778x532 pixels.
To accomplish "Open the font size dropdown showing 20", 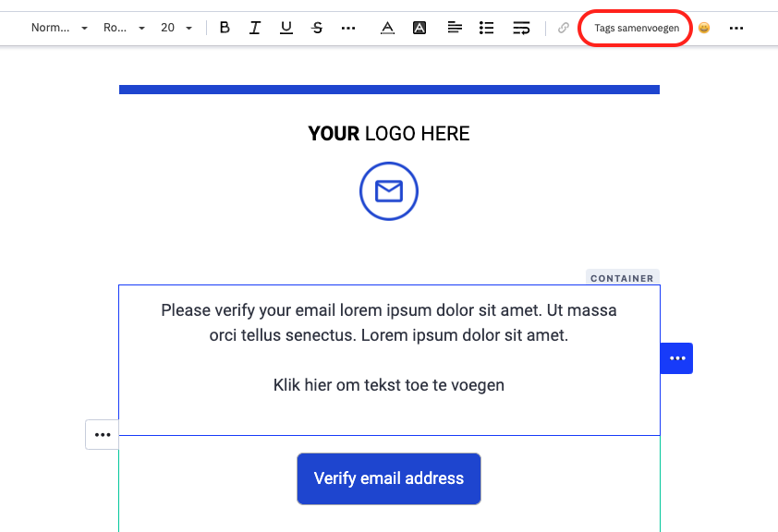I will pyautogui.click(x=176, y=28).
